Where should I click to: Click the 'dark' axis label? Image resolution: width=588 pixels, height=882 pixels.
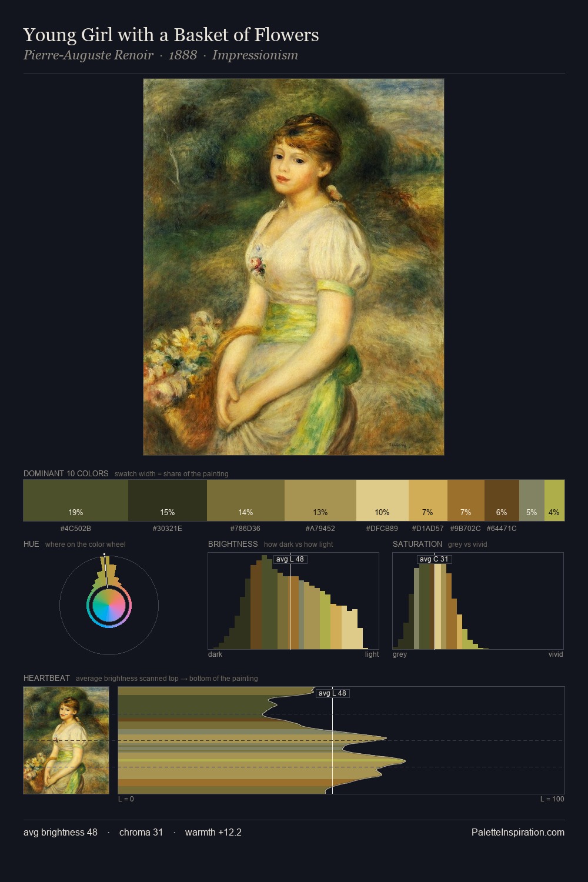(x=215, y=654)
